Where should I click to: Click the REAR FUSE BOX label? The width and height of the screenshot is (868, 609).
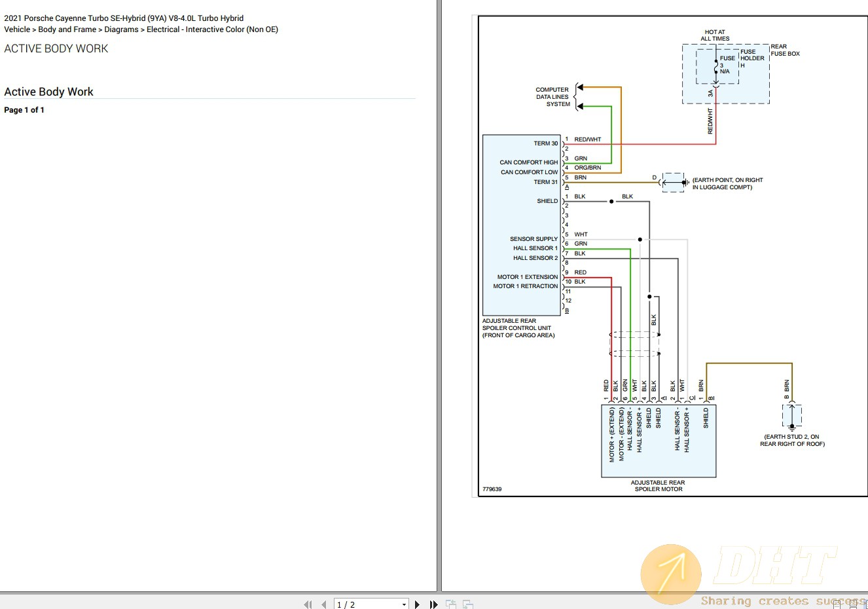(x=785, y=50)
